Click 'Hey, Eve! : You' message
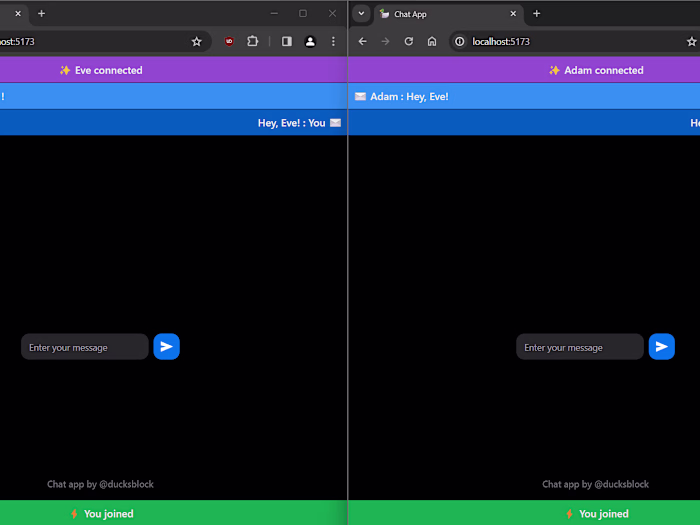 (x=173, y=123)
